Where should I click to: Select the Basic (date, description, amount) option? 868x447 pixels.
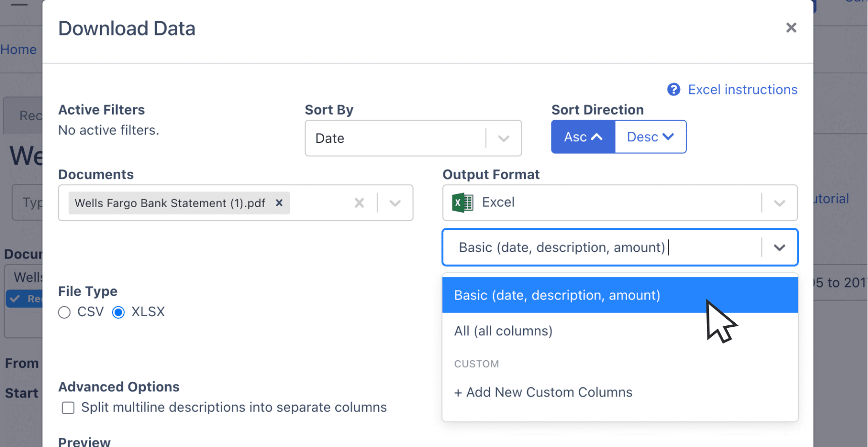tap(556, 295)
